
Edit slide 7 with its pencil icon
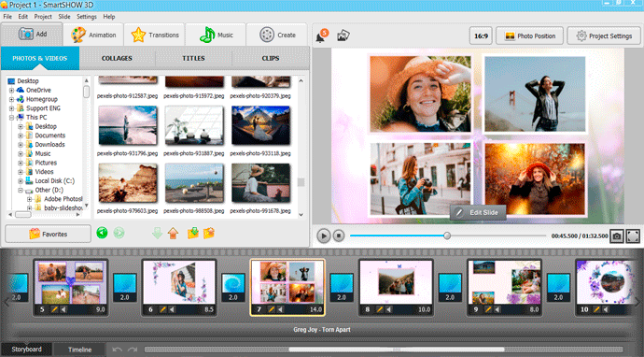coord(271,309)
